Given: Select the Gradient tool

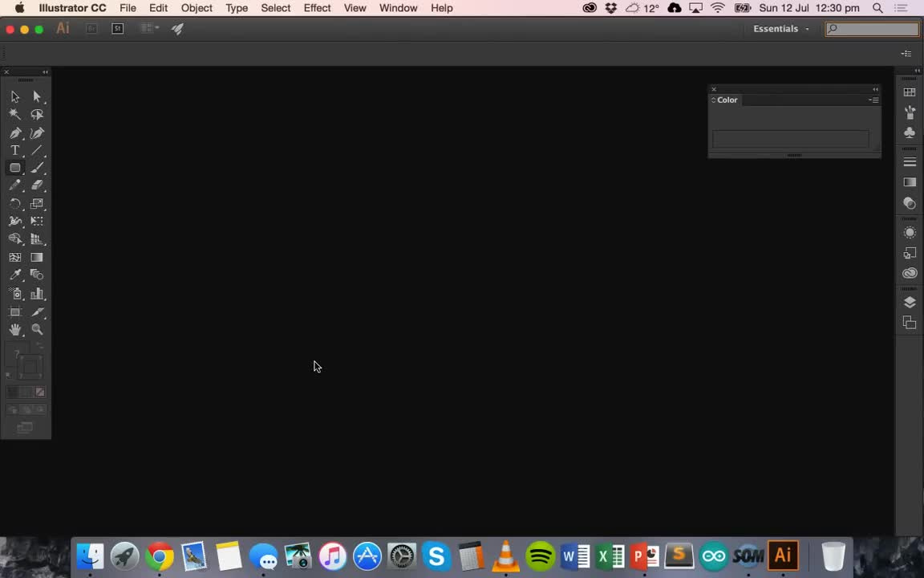Looking at the screenshot, I should click(37, 257).
